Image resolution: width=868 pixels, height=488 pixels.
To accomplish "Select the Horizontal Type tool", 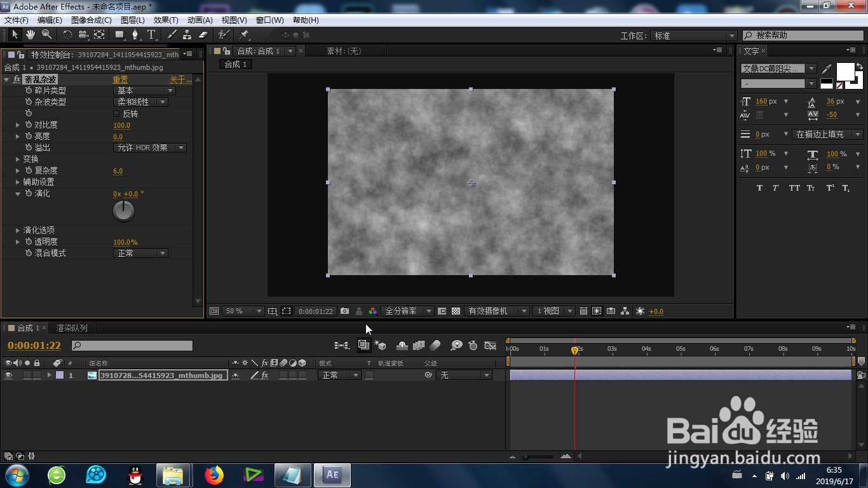I will (x=151, y=34).
